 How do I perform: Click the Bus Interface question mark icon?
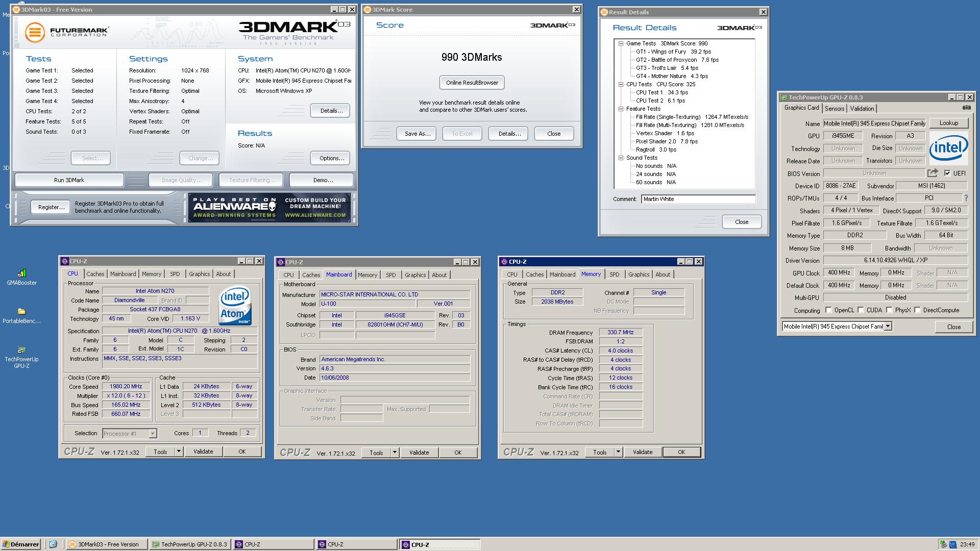966,198
